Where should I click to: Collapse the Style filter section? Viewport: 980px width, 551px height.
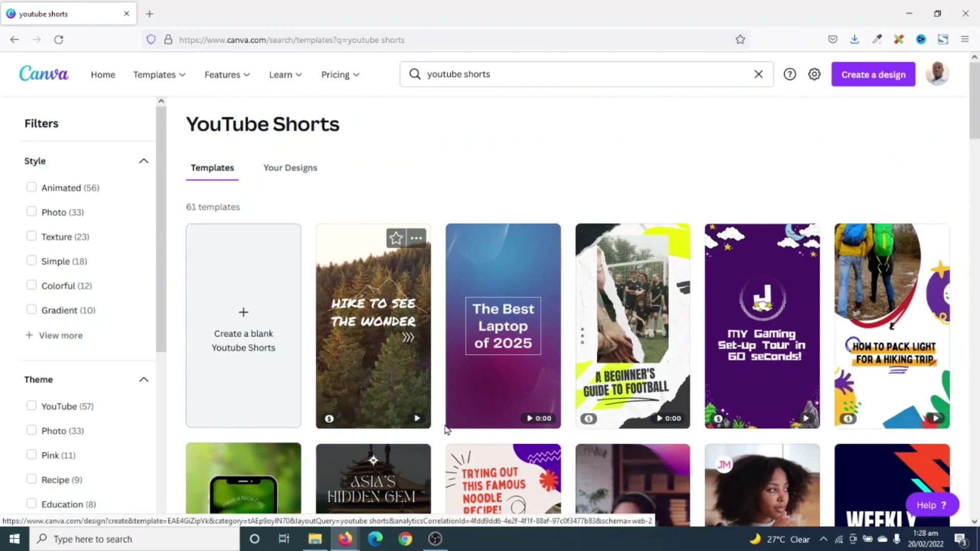(x=143, y=161)
